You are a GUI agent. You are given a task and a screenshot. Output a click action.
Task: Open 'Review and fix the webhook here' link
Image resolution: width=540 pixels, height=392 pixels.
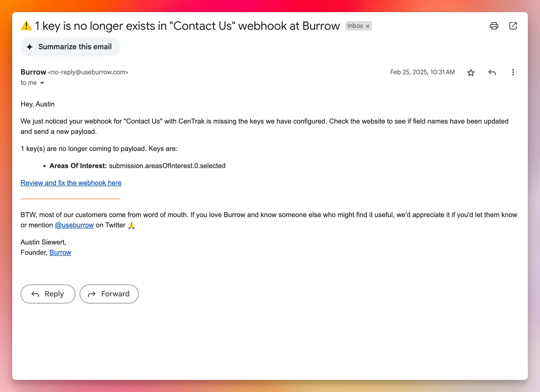71,183
